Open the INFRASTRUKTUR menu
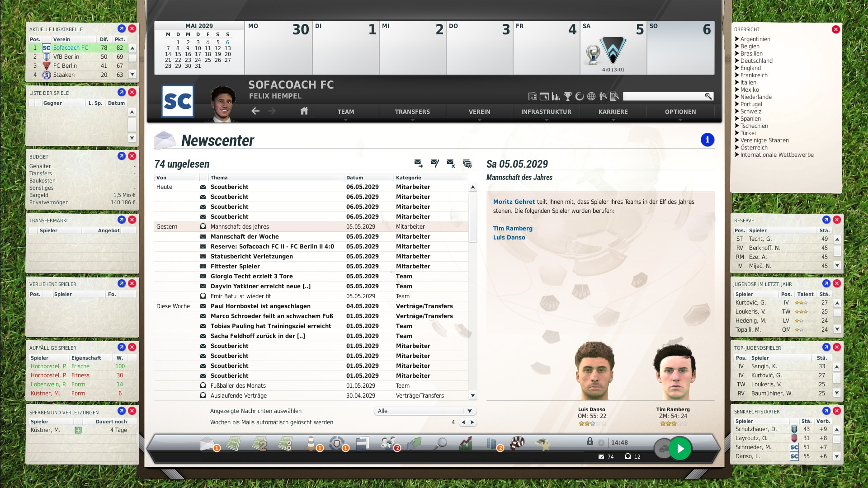This screenshot has width=868, height=488. pos(546,112)
